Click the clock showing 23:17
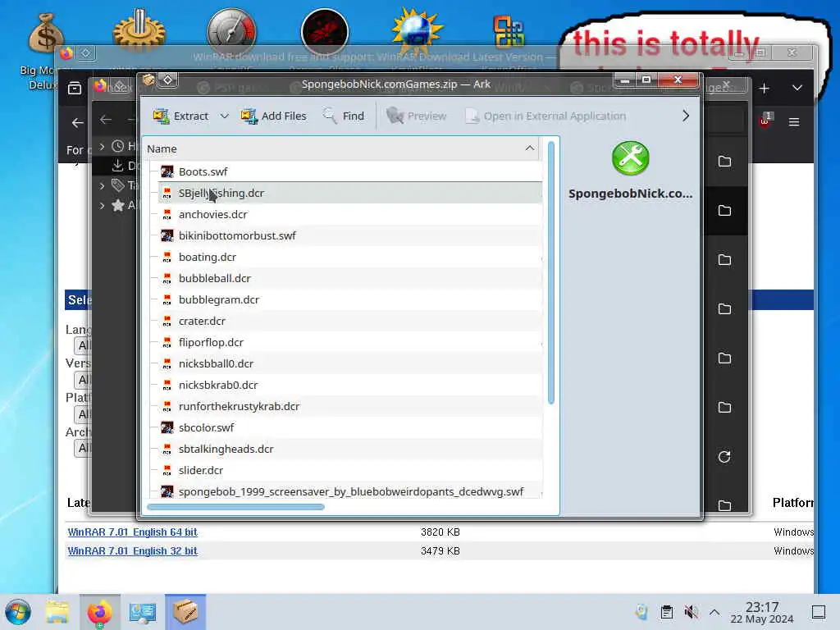The height and width of the screenshot is (630, 840). (x=762, y=612)
